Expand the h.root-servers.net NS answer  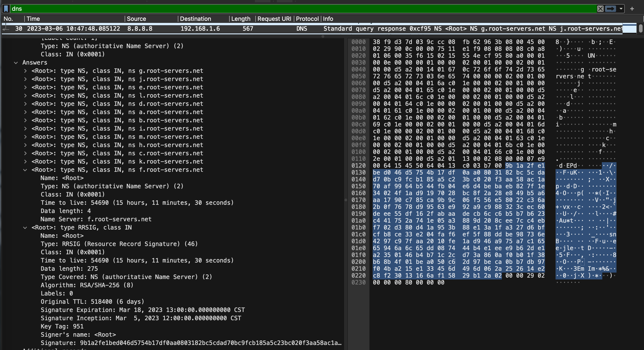pyautogui.click(x=25, y=145)
